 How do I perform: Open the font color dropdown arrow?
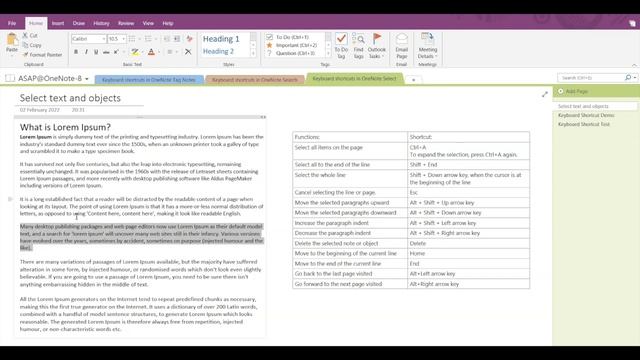(x=159, y=52)
